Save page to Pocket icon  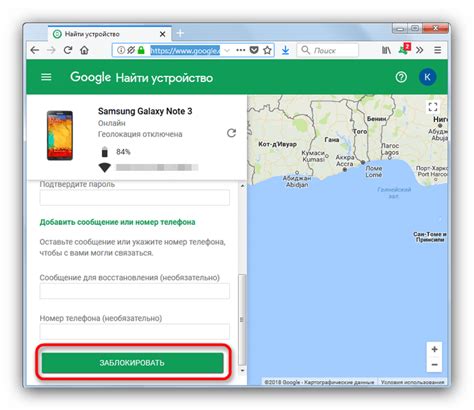[x=254, y=50]
